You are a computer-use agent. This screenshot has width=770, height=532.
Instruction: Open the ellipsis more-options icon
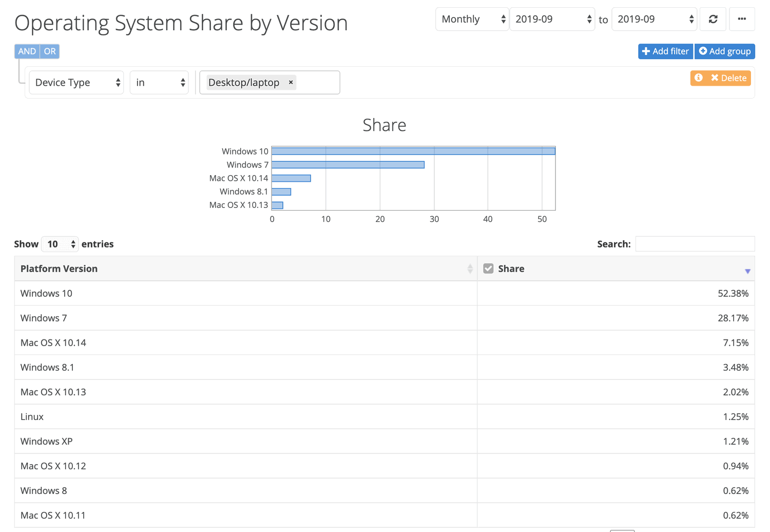pos(742,19)
